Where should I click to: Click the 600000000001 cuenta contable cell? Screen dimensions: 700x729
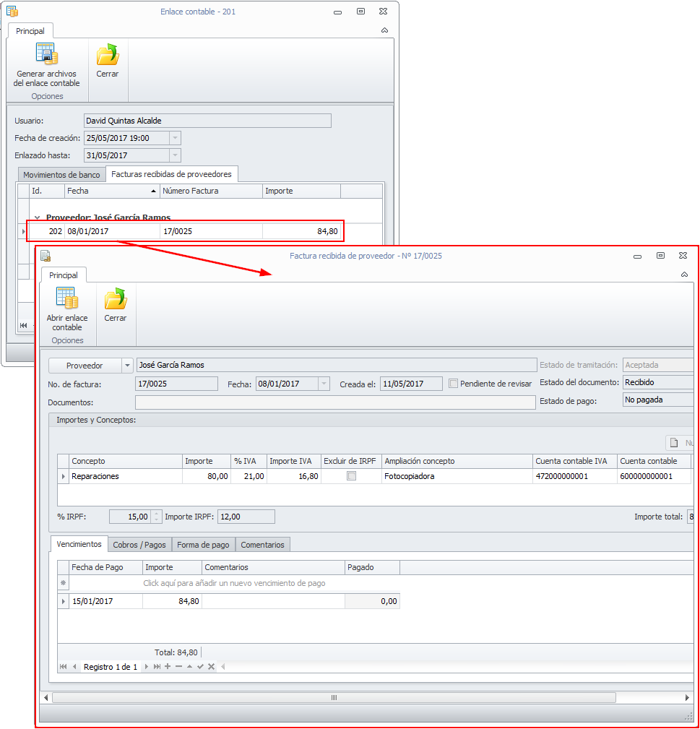pyautogui.click(x=654, y=477)
